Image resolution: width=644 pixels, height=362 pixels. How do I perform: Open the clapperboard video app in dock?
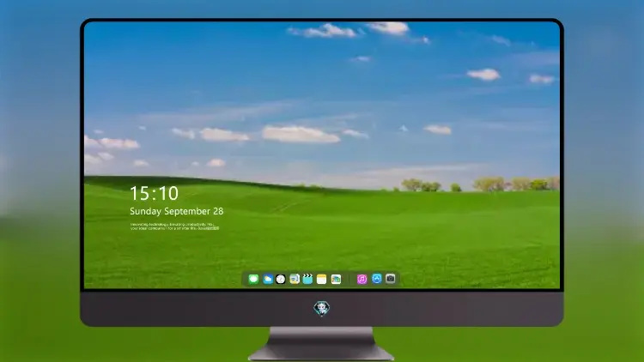(x=307, y=279)
